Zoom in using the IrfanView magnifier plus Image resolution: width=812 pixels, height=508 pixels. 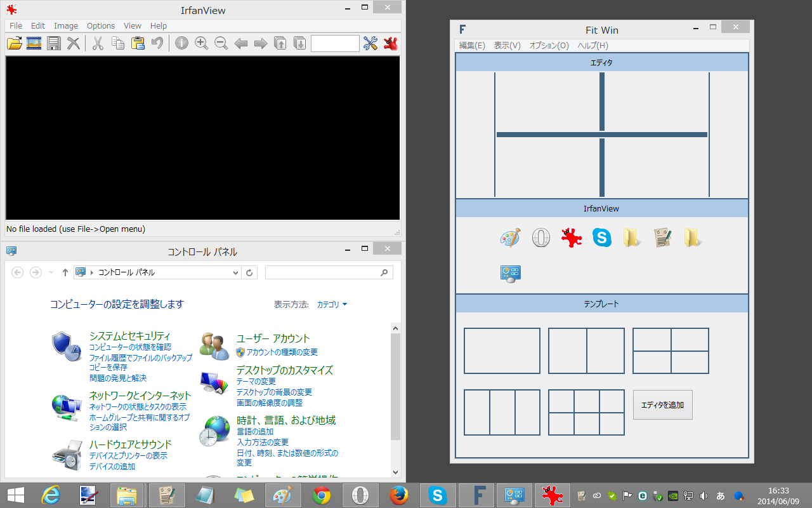point(202,43)
